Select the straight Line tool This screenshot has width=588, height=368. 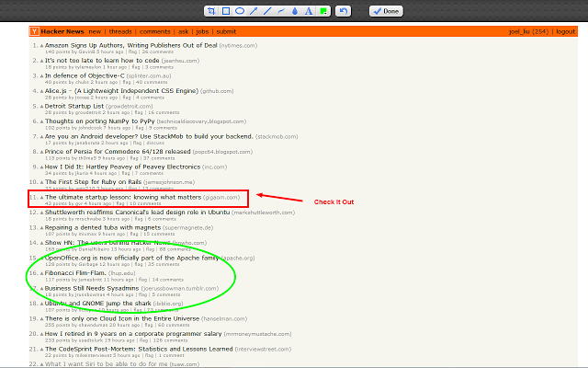(x=267, y=11)
